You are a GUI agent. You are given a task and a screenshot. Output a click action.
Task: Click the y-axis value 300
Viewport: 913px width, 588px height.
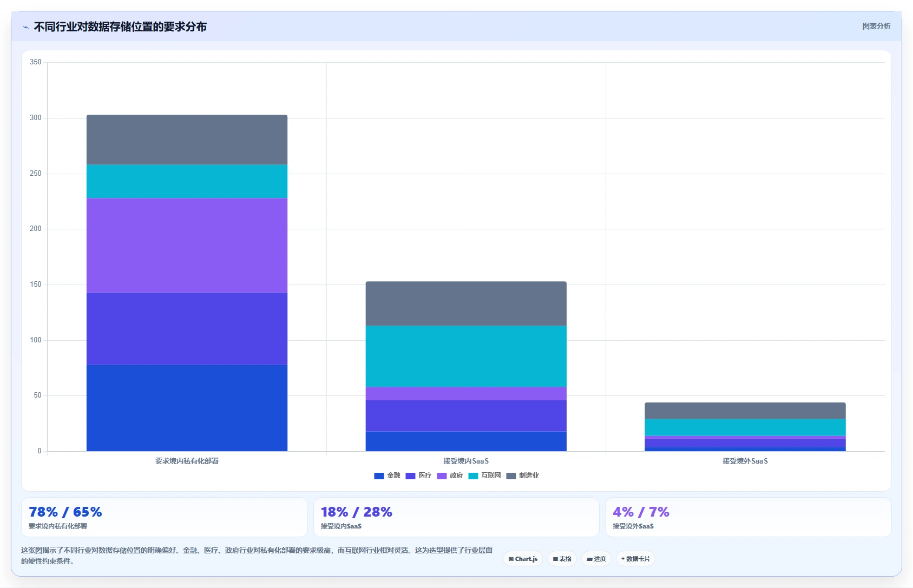tap(35, 118)
